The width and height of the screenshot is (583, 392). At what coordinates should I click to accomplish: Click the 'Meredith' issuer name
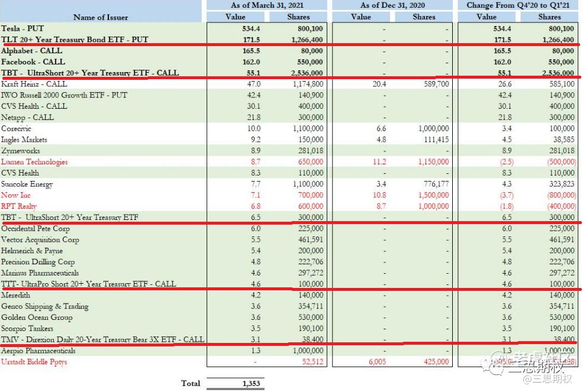tap(15, 296)
